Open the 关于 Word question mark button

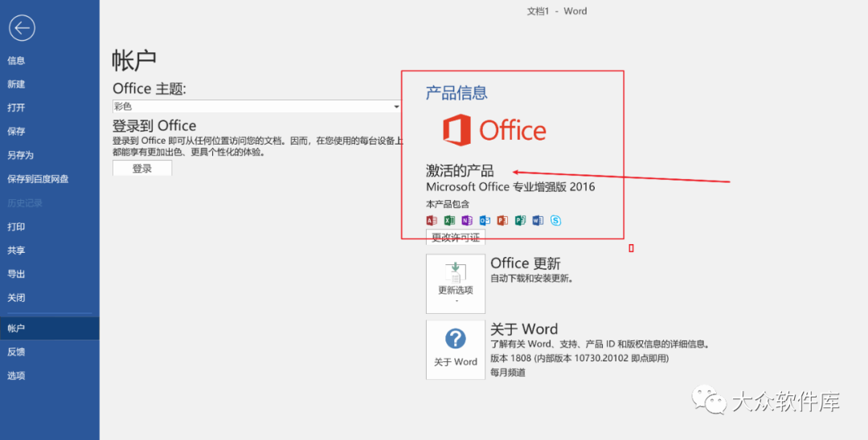[456, 349]
